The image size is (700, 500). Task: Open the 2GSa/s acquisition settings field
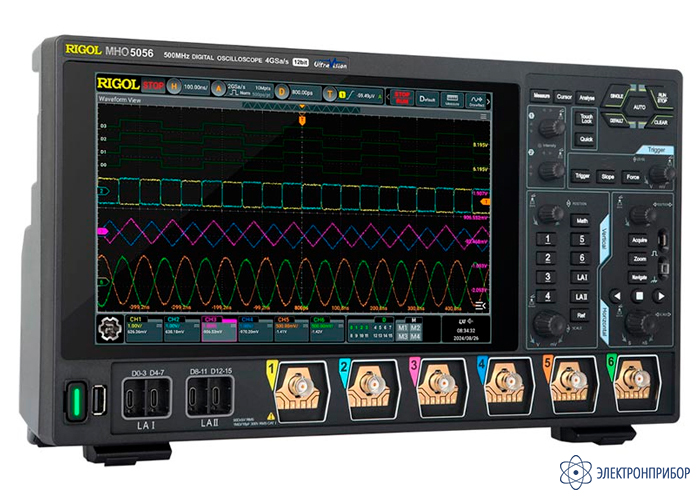[x=250, y=90]
